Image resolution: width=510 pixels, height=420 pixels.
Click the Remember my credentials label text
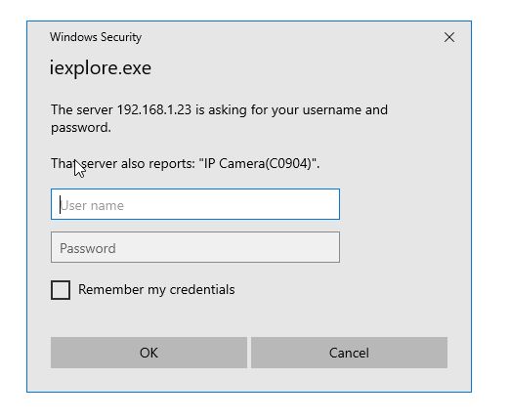pyautogui.click(x=156, y=289)
